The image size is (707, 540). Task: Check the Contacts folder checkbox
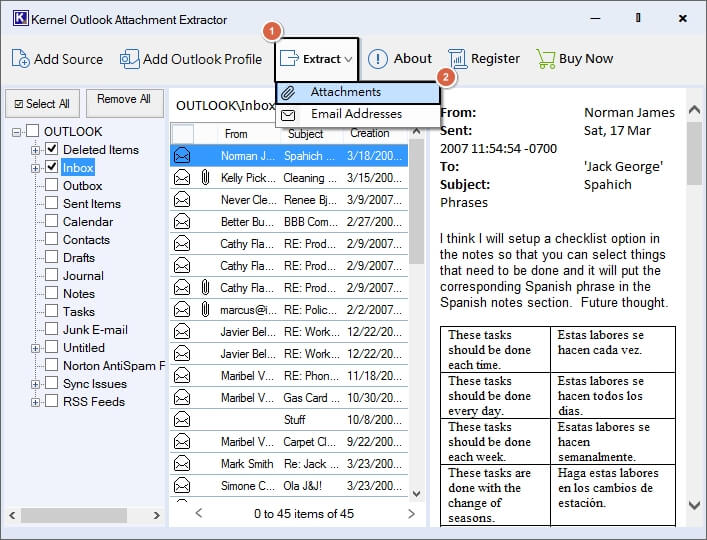(52, 239)
